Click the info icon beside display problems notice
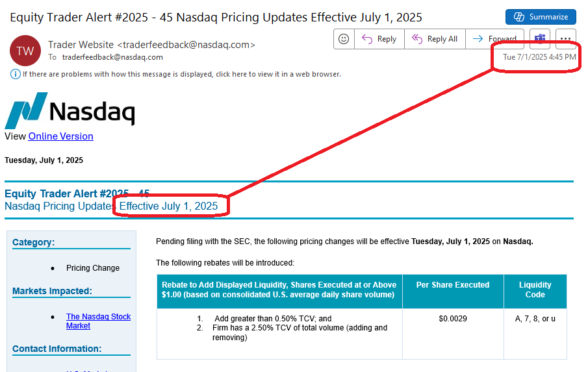 [x=15, y=74]
